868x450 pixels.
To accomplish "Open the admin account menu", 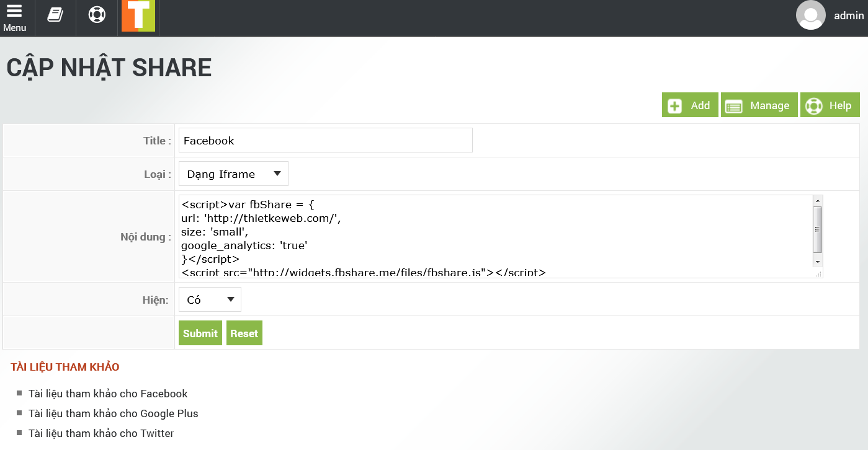I will coord(848,16).
